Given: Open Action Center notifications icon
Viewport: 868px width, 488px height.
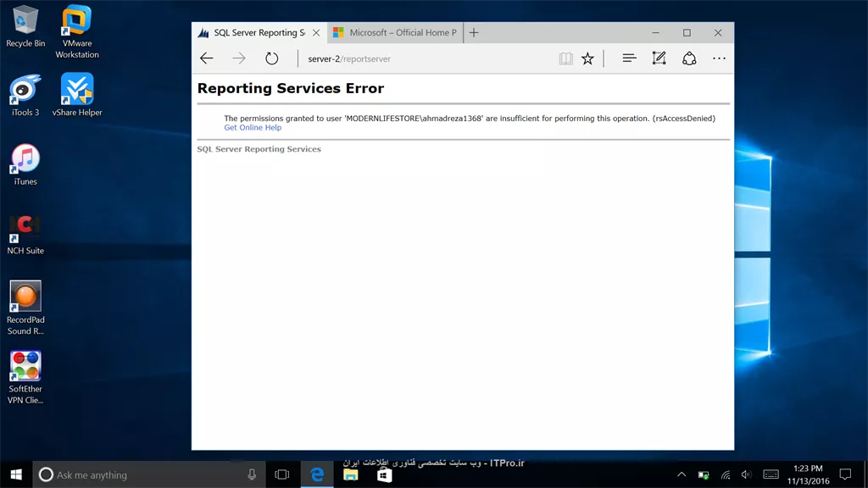Looking at the screenshot, I should pos(845,474).
